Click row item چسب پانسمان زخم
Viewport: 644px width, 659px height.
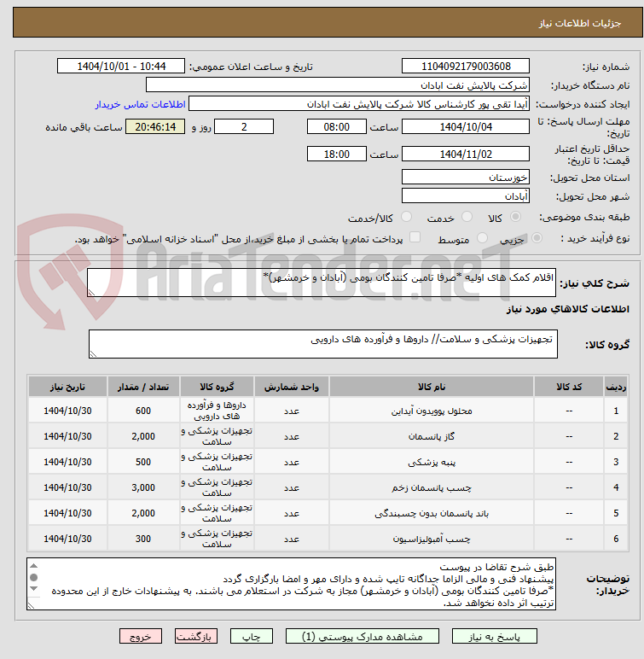pyautogui.click(x=432, y=487)
